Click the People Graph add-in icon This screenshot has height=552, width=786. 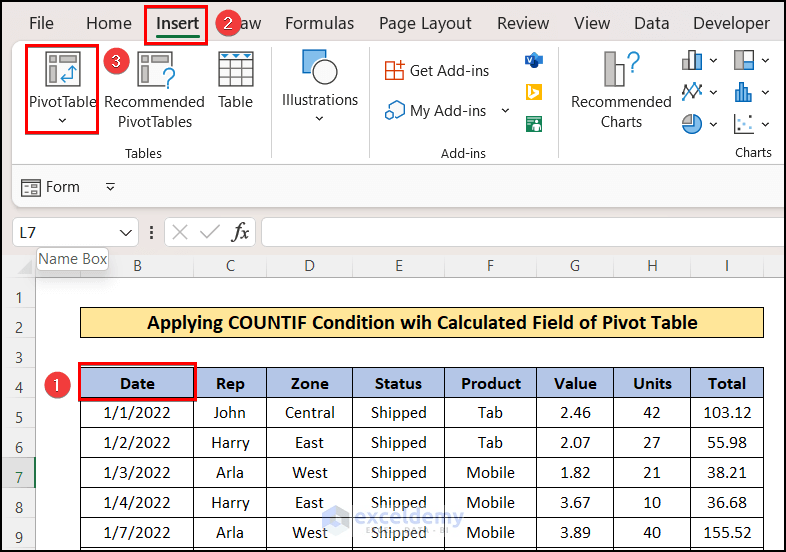point(534,124)
